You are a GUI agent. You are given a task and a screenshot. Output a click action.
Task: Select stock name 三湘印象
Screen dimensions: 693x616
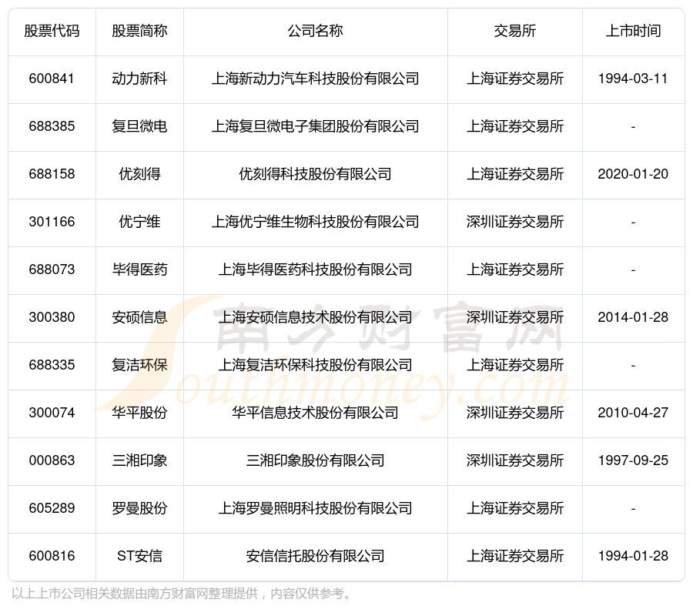(x=139, y=460)
